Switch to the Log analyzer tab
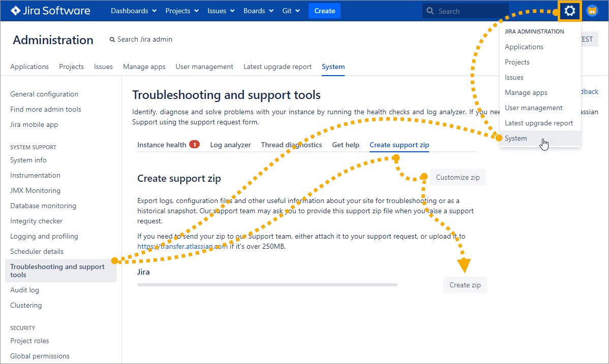Image resolution: width=609 pixels, height=364 pixels. [x=230, y=145]
